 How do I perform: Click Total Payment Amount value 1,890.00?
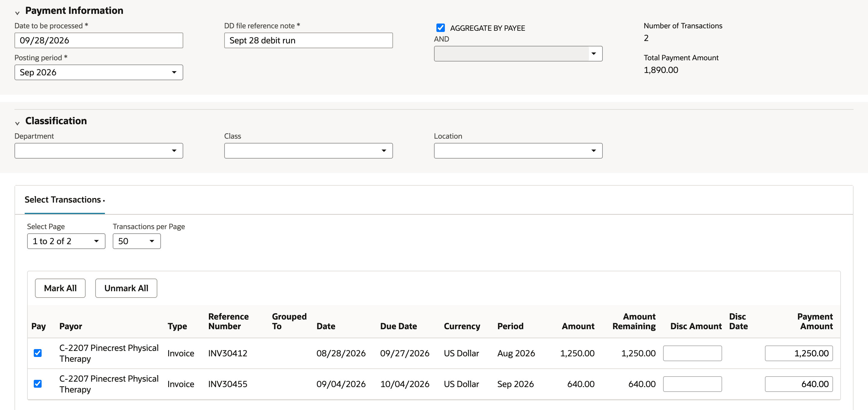click(661, 70)
